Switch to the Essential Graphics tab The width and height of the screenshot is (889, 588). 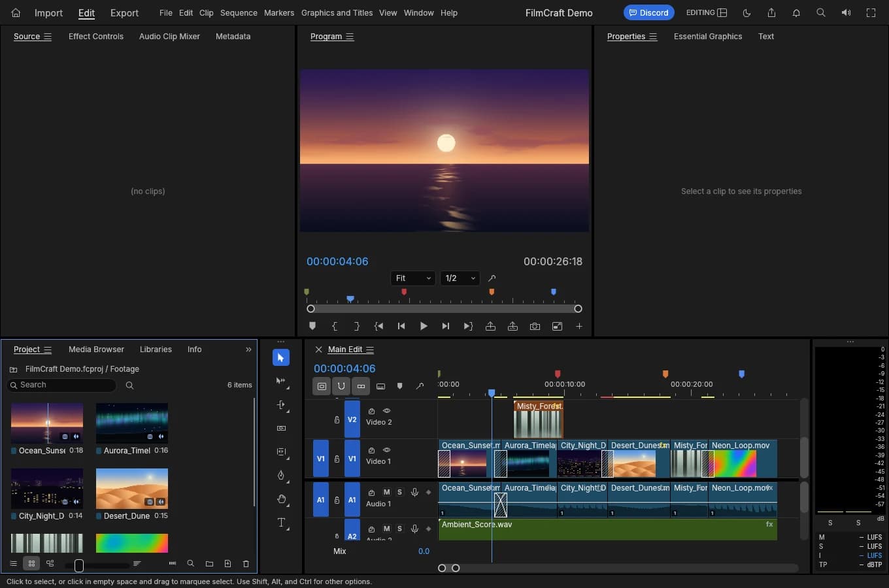point(708,37)
